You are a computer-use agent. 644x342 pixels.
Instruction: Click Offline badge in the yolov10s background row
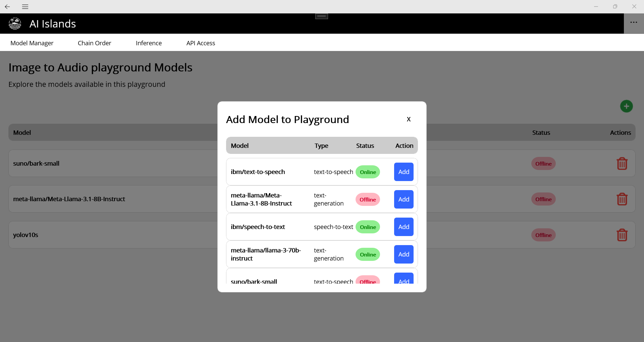pyautogui.click(x=543, y=235)
